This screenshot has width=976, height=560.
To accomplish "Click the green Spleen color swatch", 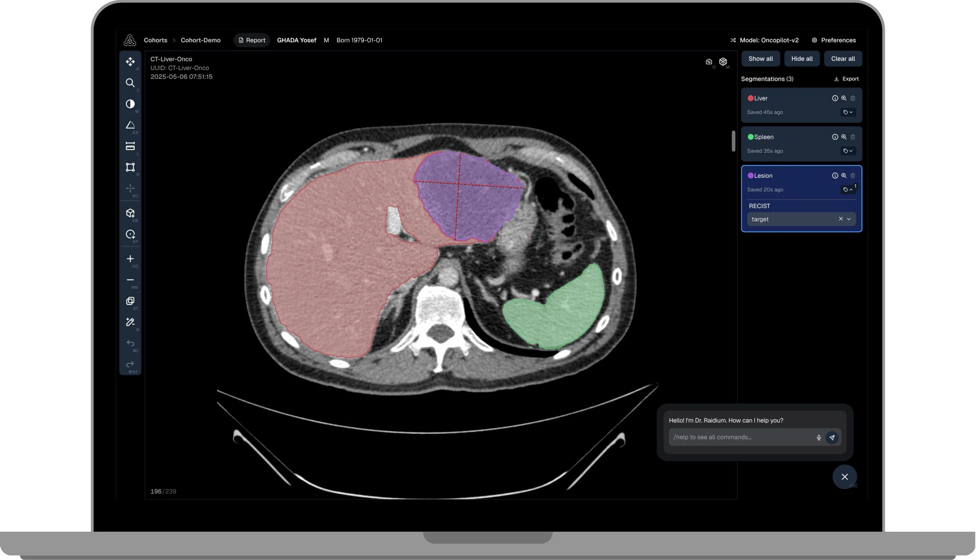I will click(750, 137).
